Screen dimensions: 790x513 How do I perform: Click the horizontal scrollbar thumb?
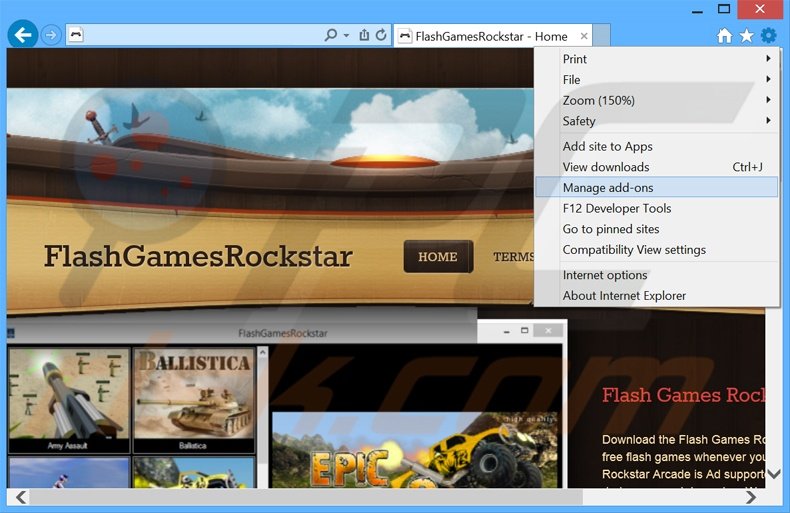click(306, 497)
